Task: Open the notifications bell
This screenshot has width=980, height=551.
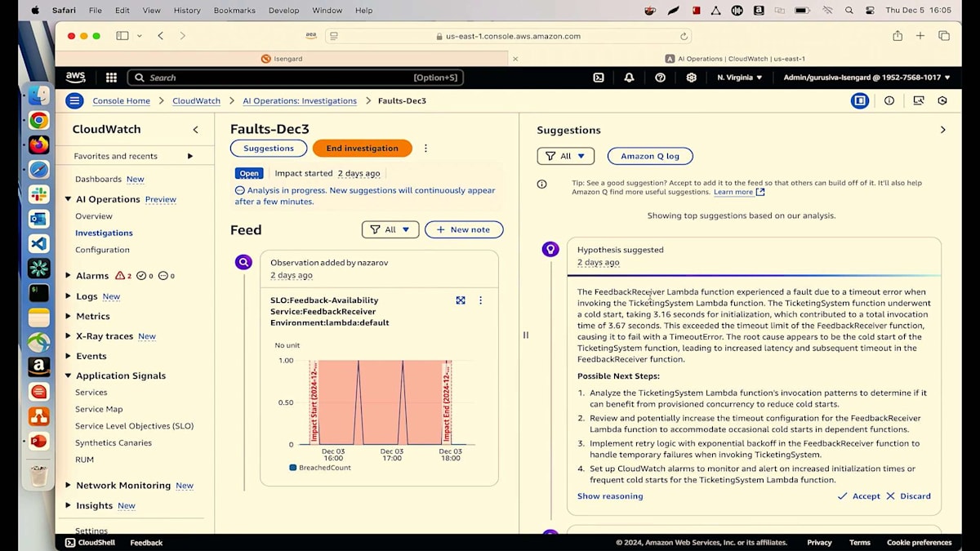Action: click(x=629, y=78)
